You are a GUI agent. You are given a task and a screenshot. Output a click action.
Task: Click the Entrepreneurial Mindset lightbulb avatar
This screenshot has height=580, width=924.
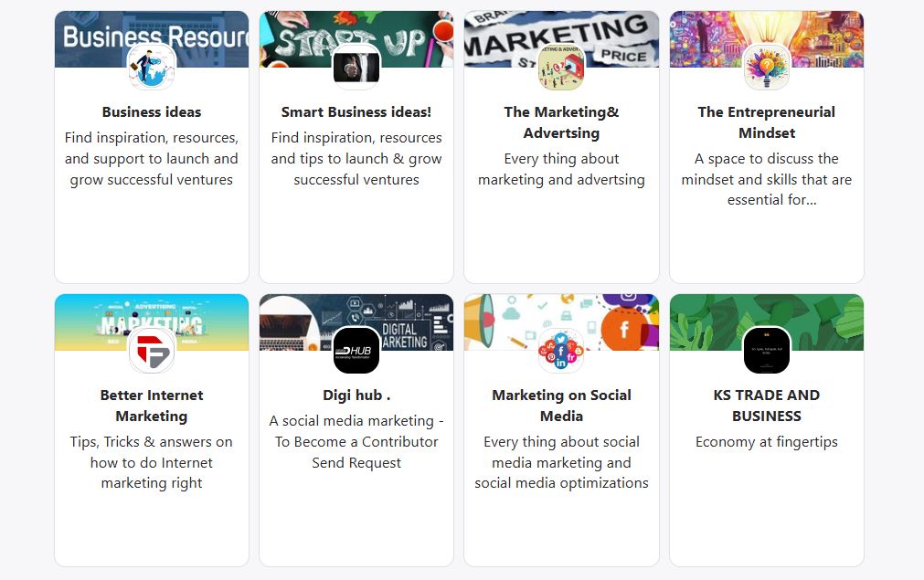click(x=766, y=67)
